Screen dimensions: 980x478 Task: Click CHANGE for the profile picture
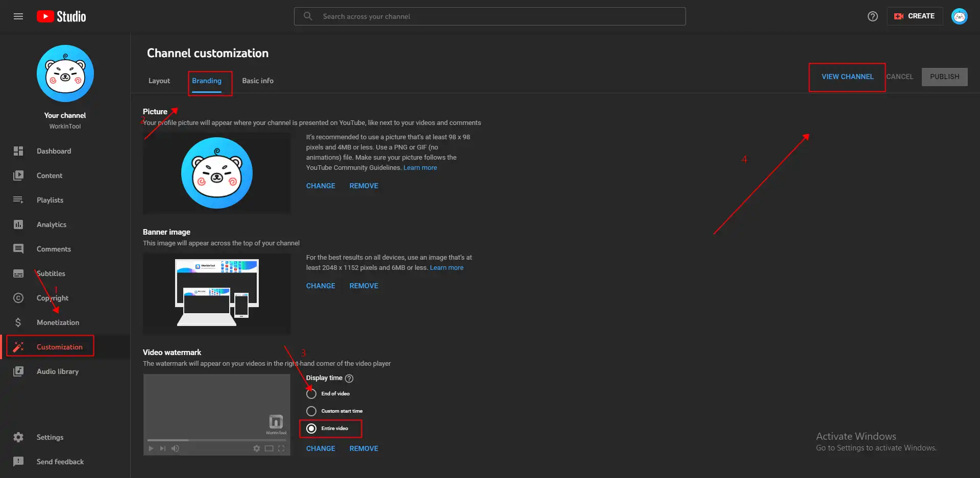(321, 186)
